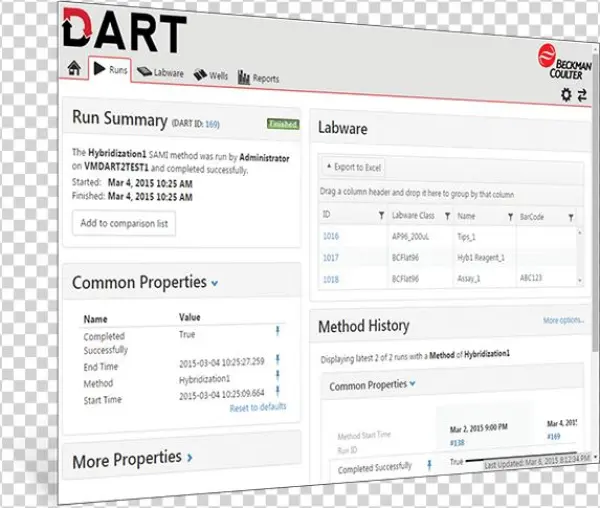Click Reset to defaults link

click(258, 407)
